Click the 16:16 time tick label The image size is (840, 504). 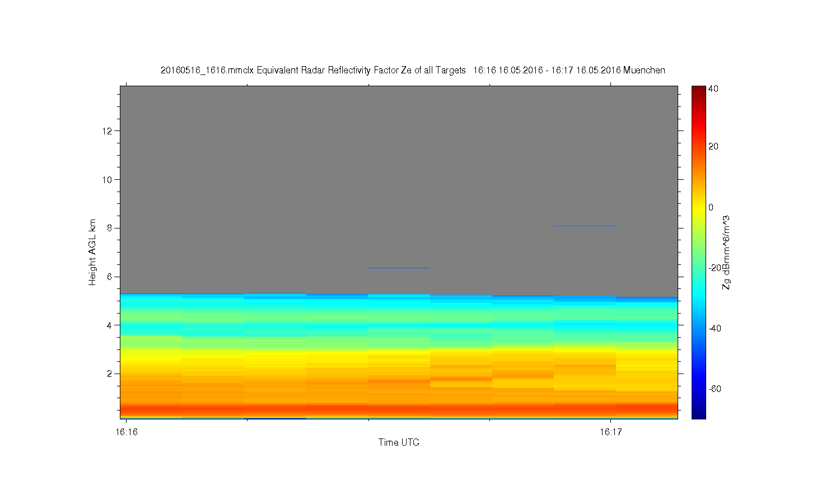pos(126,432)
